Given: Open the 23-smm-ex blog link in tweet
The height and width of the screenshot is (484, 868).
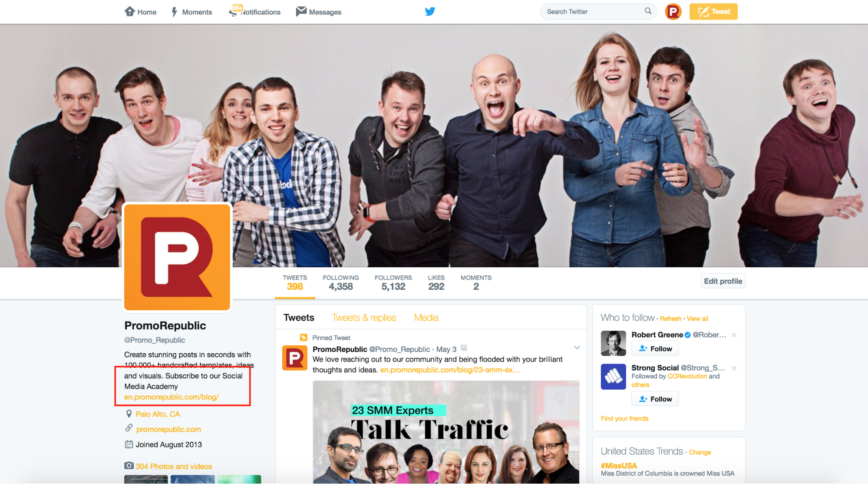Looking at the screenshot, I should pos(450,370).
